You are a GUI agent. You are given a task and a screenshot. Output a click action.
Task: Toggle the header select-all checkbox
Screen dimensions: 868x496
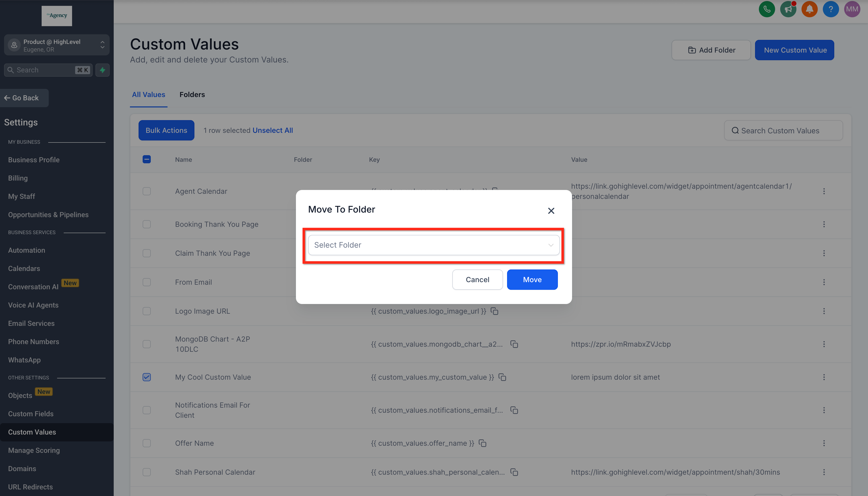[x=147, y=159]
